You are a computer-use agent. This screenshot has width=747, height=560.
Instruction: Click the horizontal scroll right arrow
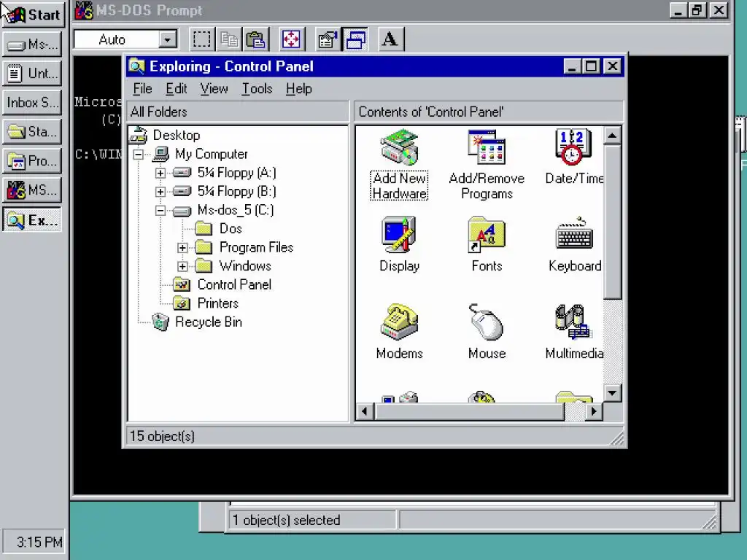click(x=594, y=411)
